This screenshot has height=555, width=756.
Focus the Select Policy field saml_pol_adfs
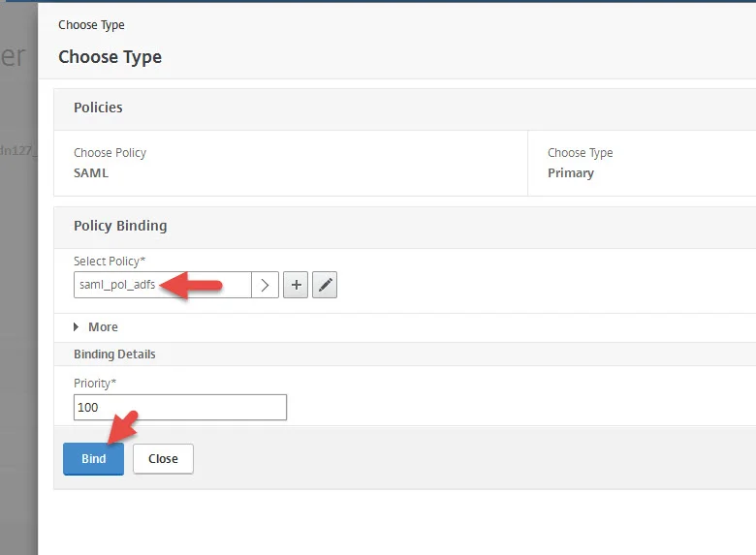pos(163,285)
